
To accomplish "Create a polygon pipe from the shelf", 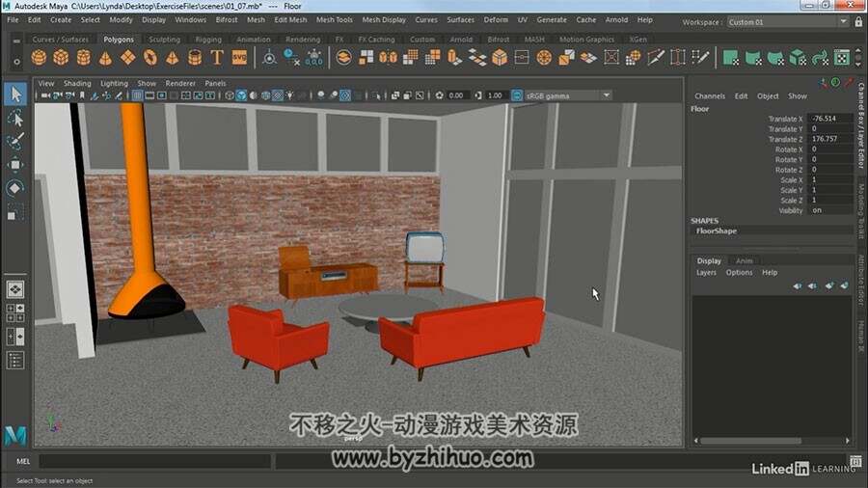I will pyautogui.click(x=195, y=58).
